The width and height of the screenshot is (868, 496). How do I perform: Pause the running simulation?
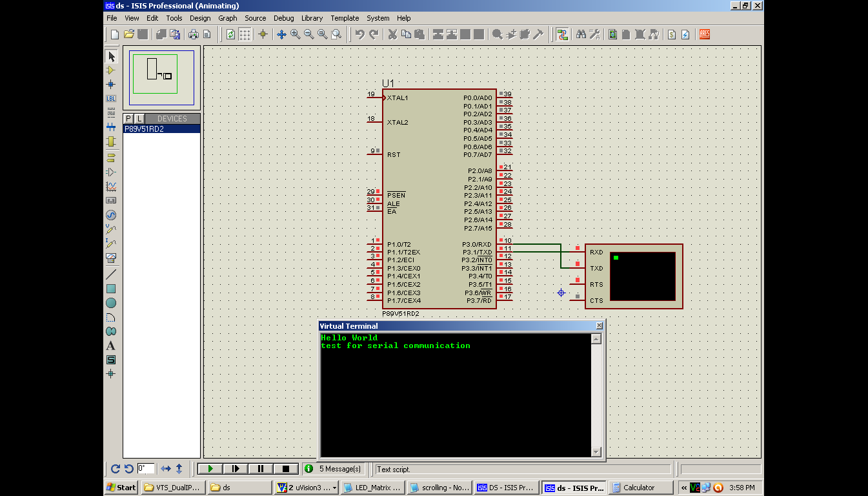pyautogui.click(x=261, y=468)
